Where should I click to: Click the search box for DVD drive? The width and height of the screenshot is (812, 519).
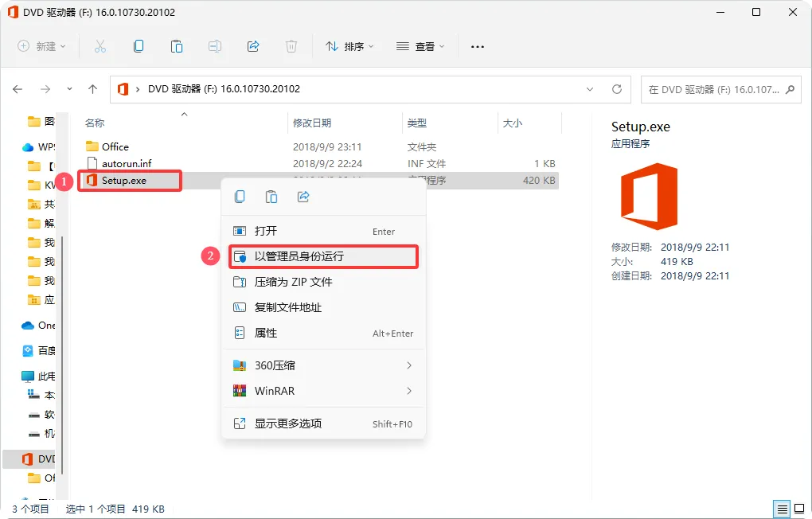tap(721, 89)
